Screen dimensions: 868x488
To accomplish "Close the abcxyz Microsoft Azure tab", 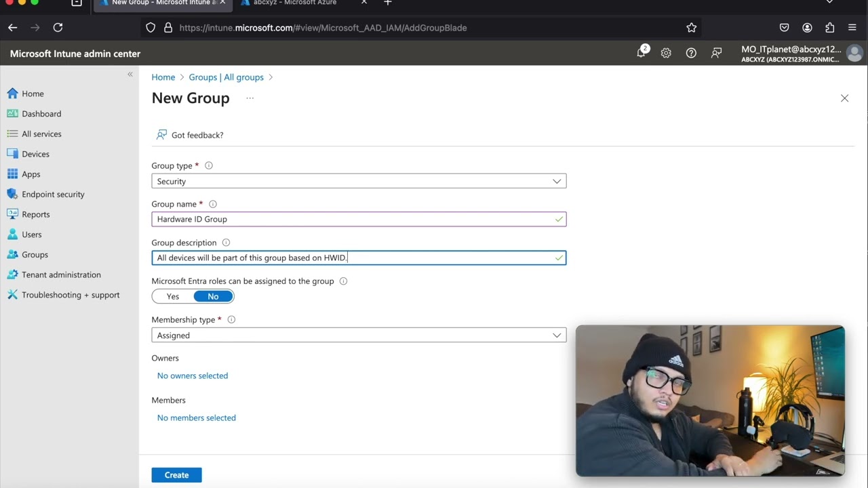I will (364, 3).
